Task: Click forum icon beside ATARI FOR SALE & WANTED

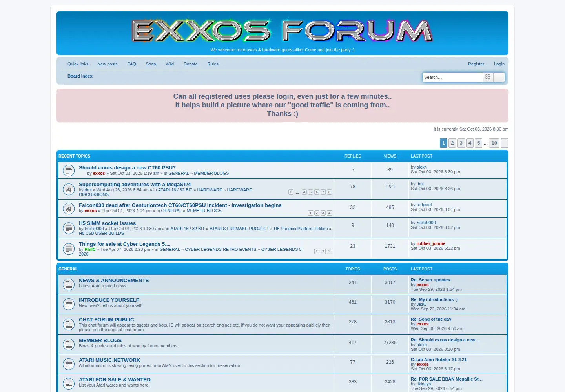Action: tap(69, 384)
